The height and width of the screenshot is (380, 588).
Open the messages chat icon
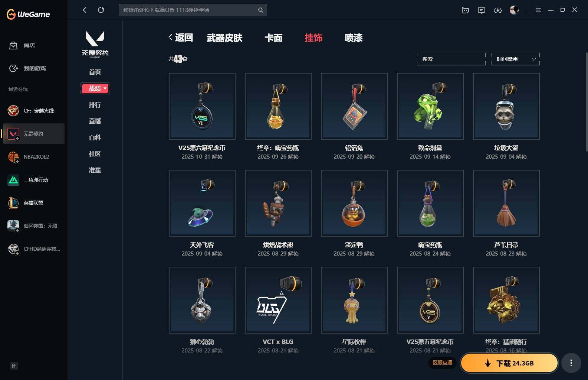482,10
